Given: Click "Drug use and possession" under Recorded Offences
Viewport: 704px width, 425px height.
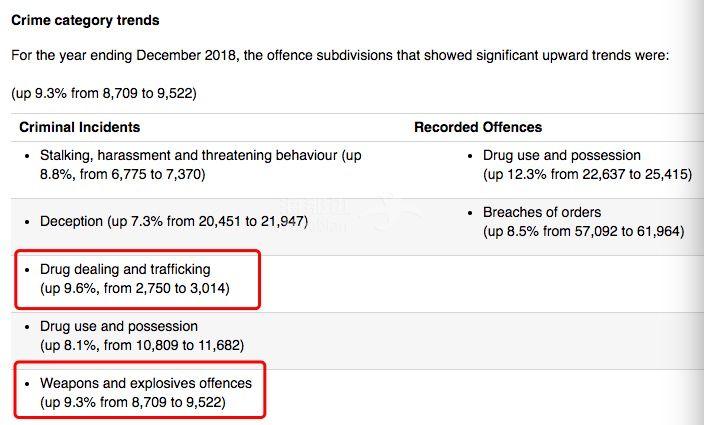Looking at the screenshot, I should [x=562, y=156].
